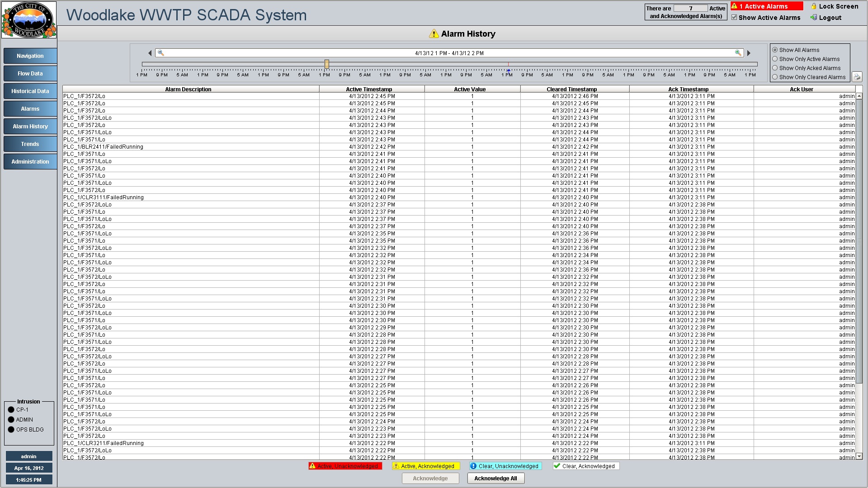
Task: Click the Active, Unacknowledged legend icon
Action: (x=312, y=466)
